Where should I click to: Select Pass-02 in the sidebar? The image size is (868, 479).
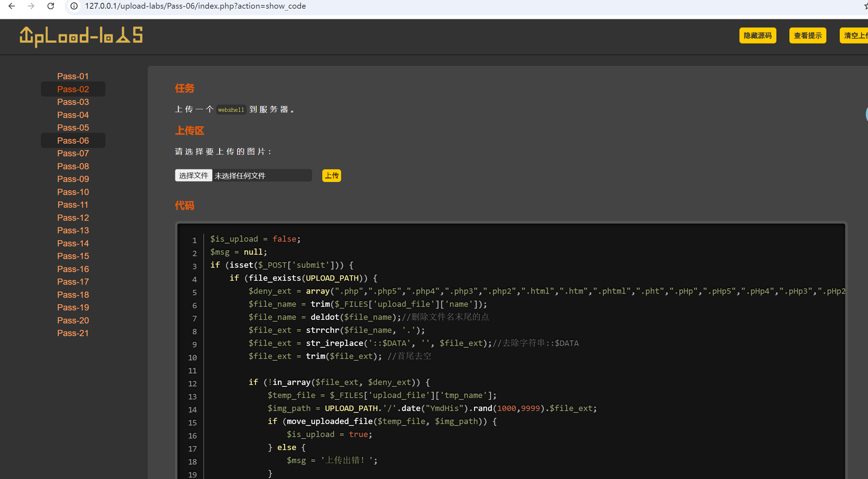pos(73,89)
